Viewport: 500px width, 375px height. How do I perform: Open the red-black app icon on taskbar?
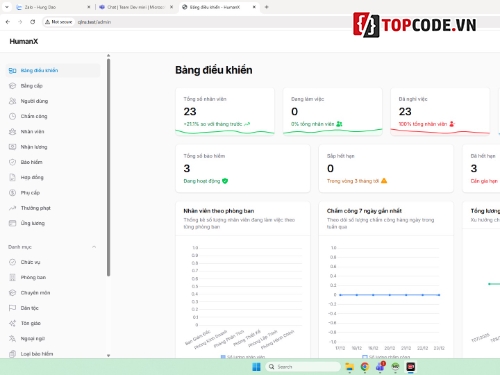click(x=411, y=367)
